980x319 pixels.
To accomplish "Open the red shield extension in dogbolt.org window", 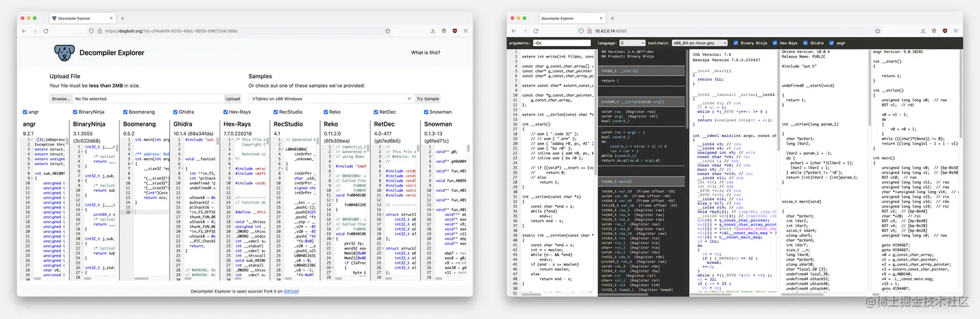I will click(454, 30).
